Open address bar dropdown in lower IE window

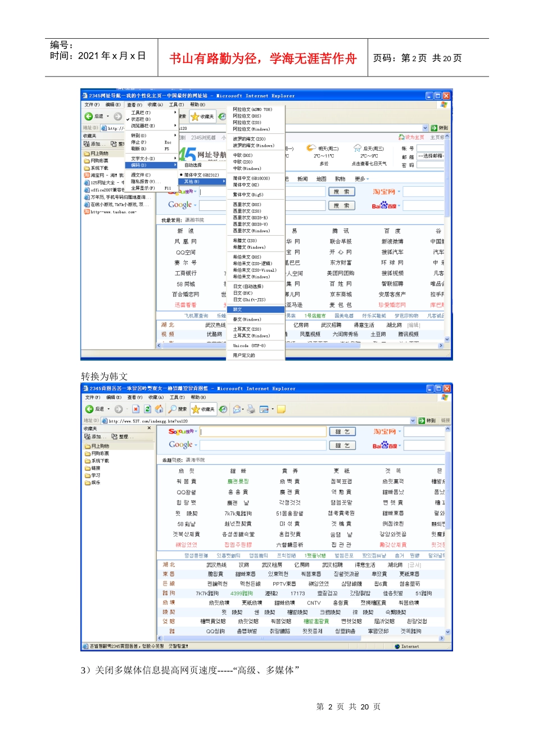pyautogui.click(x=413, y=421)
